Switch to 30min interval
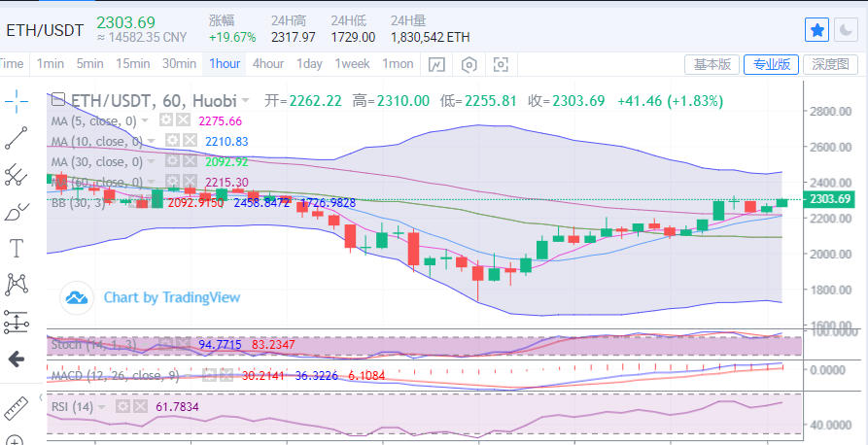The height and width of the screenshot is (445, 868). (179, 64)
